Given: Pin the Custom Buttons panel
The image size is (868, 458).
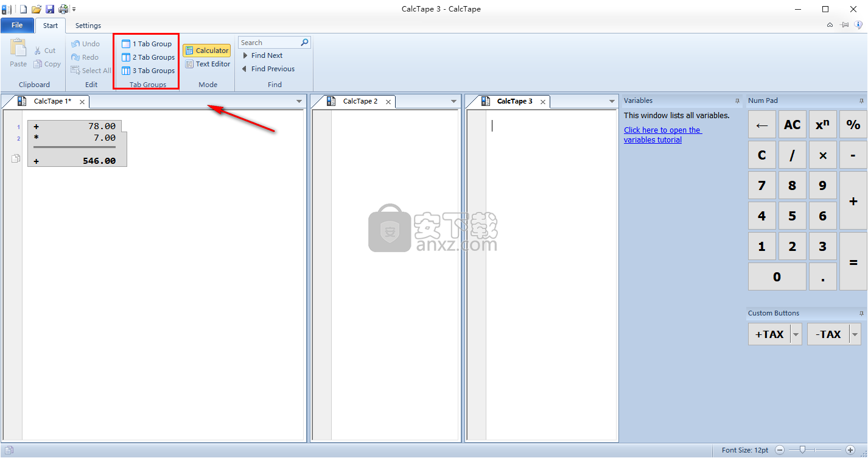Looking at the screenshot, I should pyautogui.click(x=861, y=313).
